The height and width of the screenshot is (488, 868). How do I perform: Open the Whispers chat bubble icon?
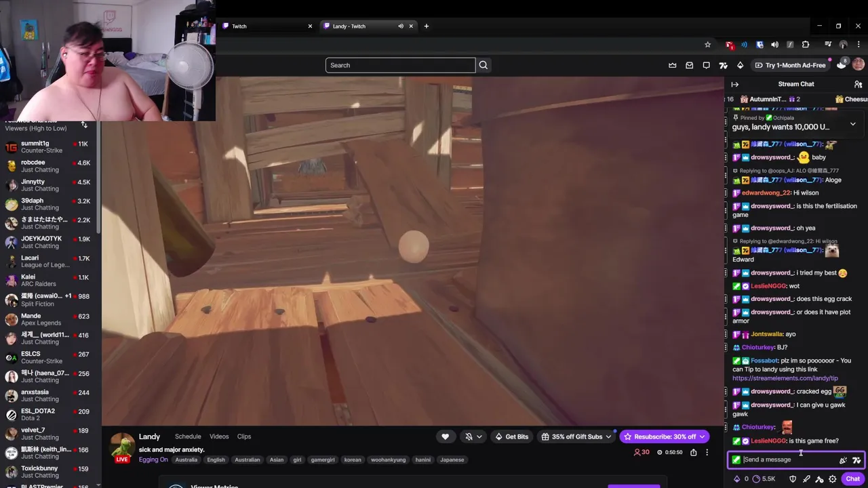(707, 65)
